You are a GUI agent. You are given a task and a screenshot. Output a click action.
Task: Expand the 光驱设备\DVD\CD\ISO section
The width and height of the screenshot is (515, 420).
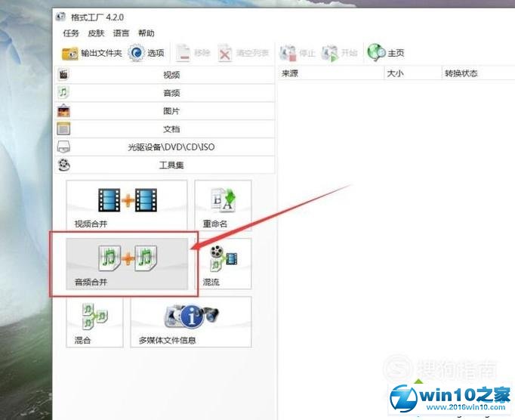tap(171, 147)
